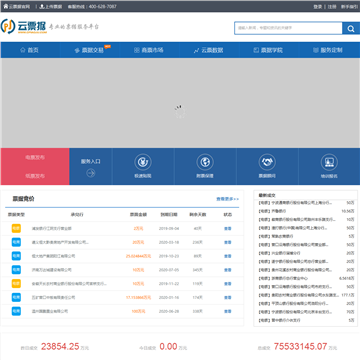
Task: Click 注册 register link at top right
Action: [x=332, y=6]
